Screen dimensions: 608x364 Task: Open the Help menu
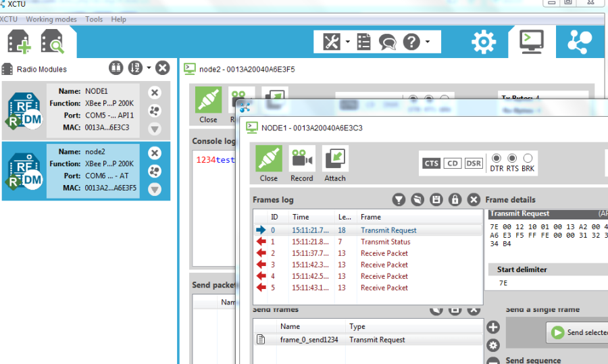118,19
